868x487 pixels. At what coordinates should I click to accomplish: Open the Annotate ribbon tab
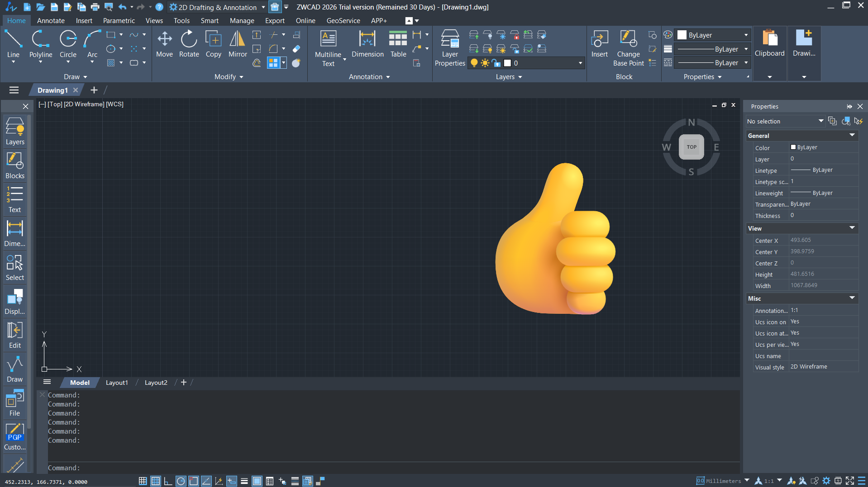tap(51, 21)
